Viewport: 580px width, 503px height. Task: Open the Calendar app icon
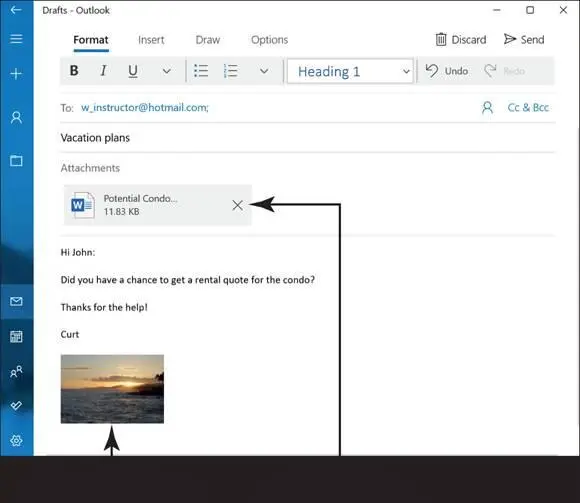tap(16, 336)
